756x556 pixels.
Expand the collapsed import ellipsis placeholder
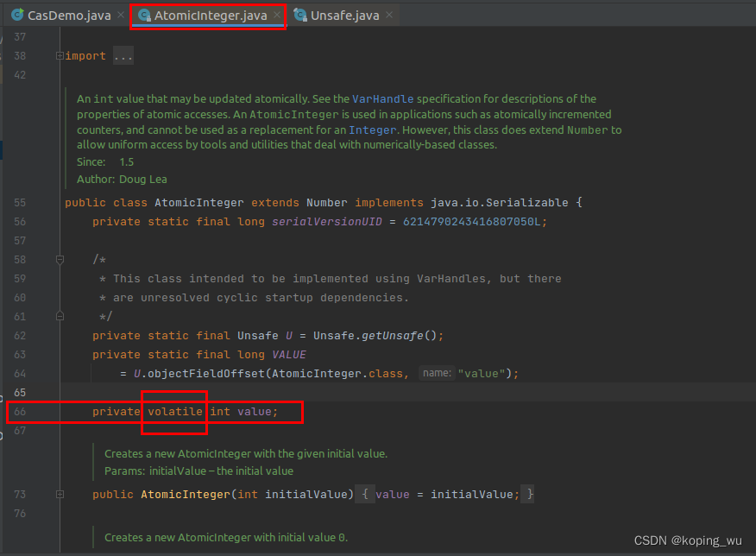tap(123, 56)
